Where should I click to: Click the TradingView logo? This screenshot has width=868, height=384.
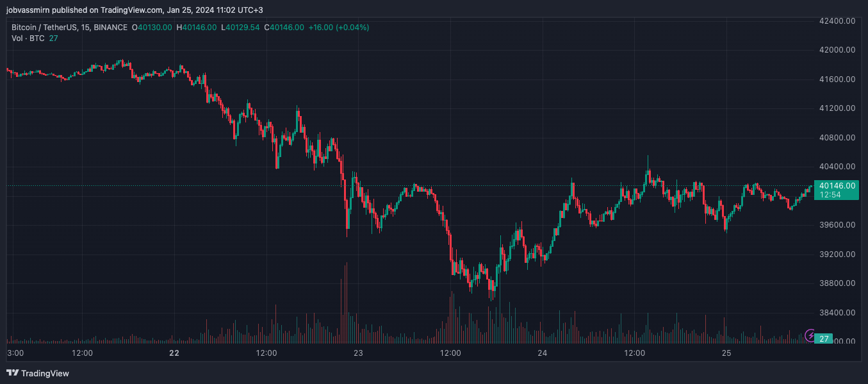pyautogui.click(x=38, y=373)
